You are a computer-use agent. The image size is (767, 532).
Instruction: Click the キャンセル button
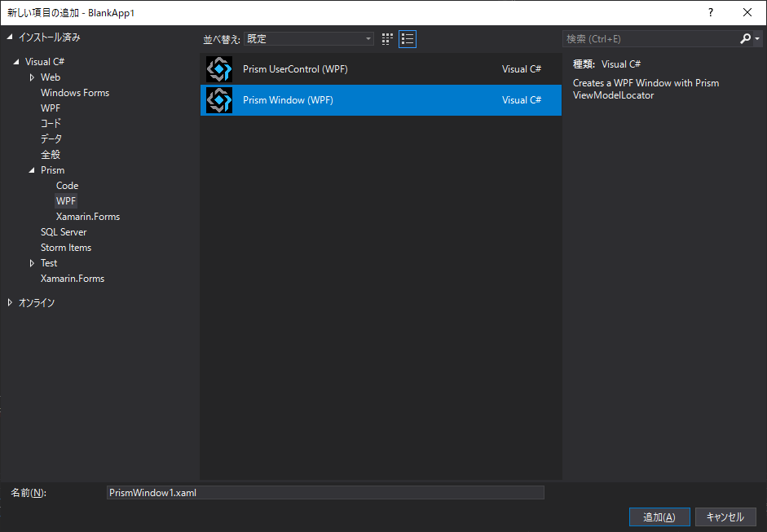tap(725, 517)
